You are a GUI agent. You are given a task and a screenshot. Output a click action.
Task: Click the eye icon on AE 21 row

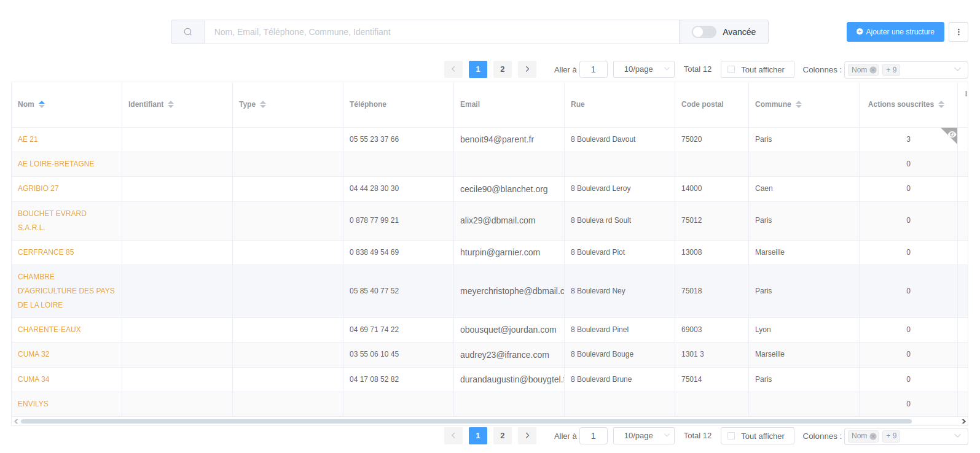click(x=952, y=134)
